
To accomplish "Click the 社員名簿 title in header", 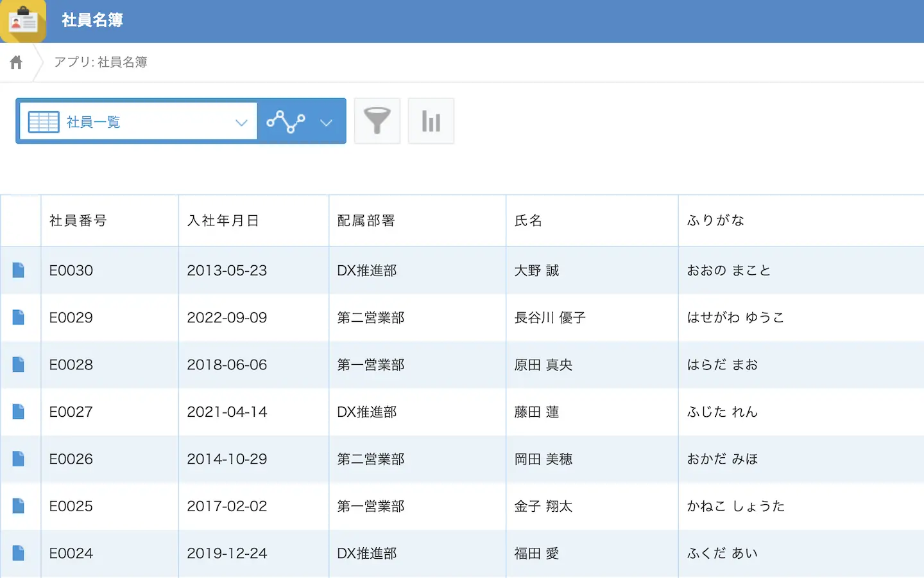I will pos(92,21).
